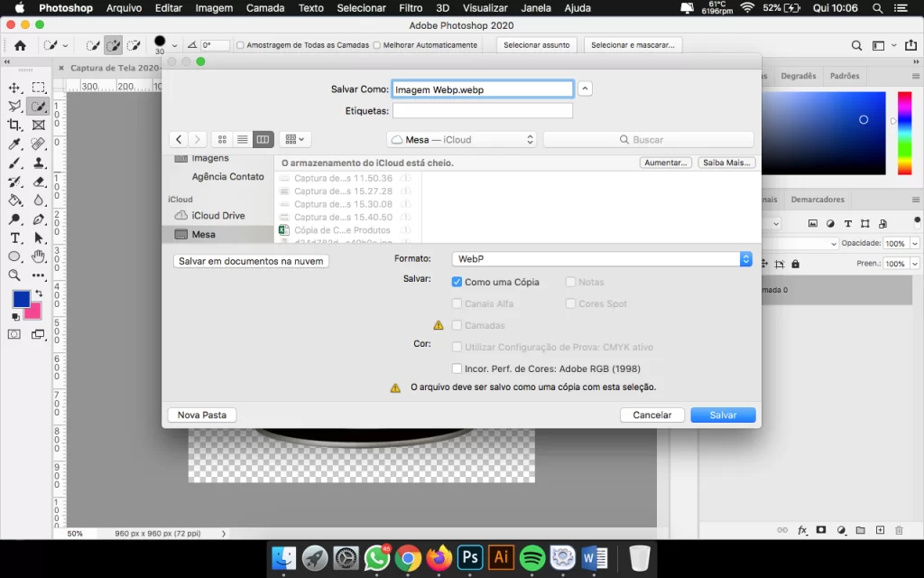924x578 pixels.
Task: Click the Salvar button
Action: coord(723,415)
